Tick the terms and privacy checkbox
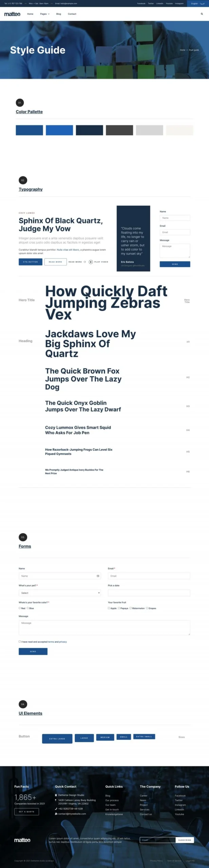209x868 pixels. (x=20, y=641)
